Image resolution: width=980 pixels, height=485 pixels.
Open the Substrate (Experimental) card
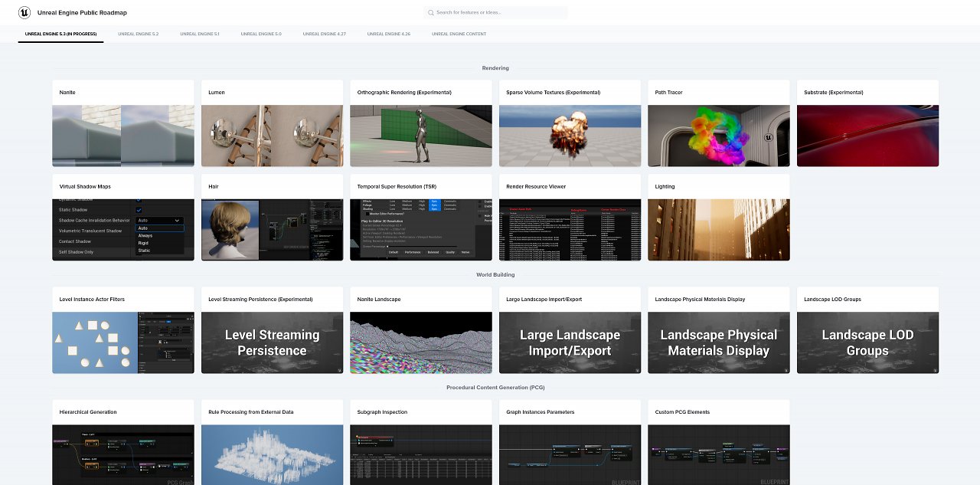[867, 123]
